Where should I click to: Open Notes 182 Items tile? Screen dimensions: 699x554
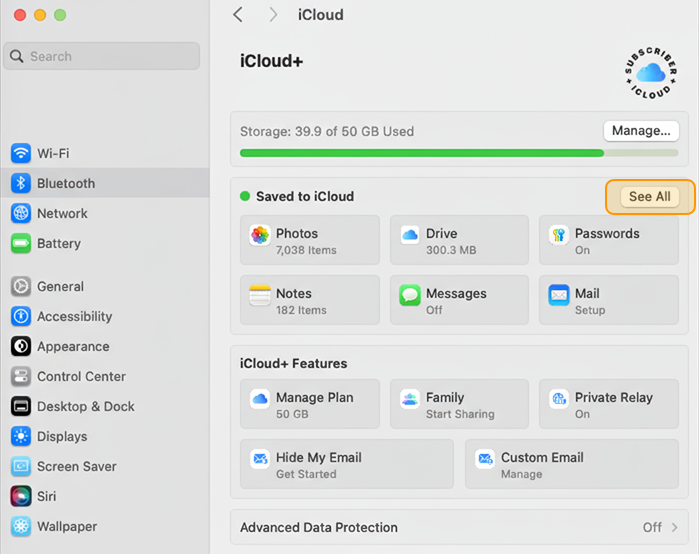click(x=310, y=300)
